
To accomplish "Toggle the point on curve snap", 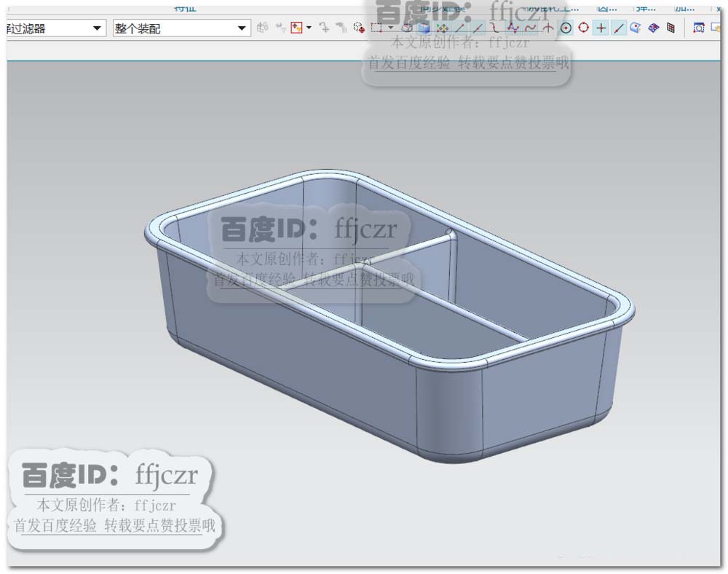I will (618, 28).
